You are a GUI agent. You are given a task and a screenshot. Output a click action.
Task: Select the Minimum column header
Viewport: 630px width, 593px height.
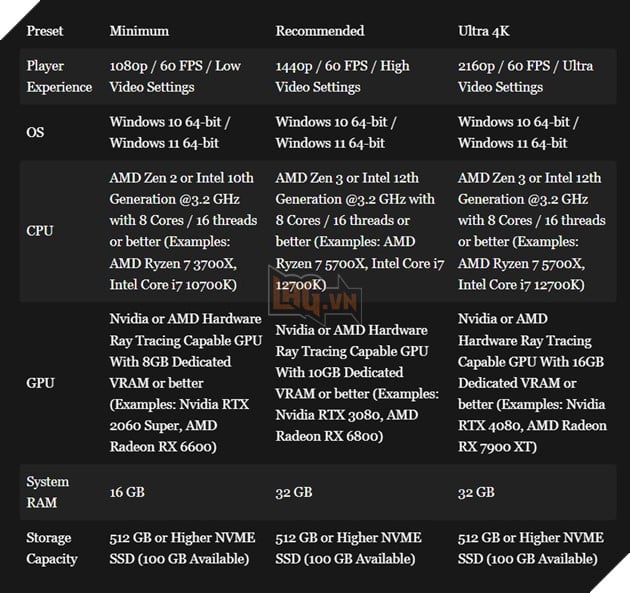coord(139,31)
